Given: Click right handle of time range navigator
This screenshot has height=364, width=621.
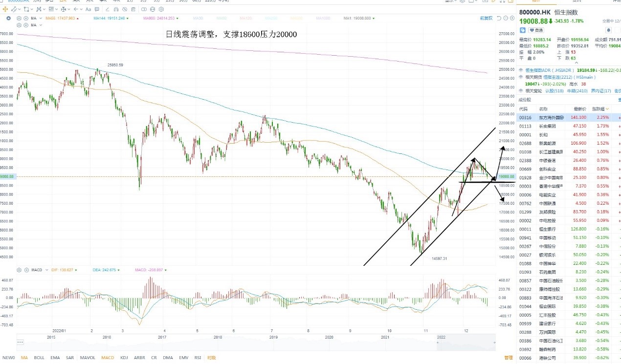Looking at the screenshot, I should (x=494, y=343).
